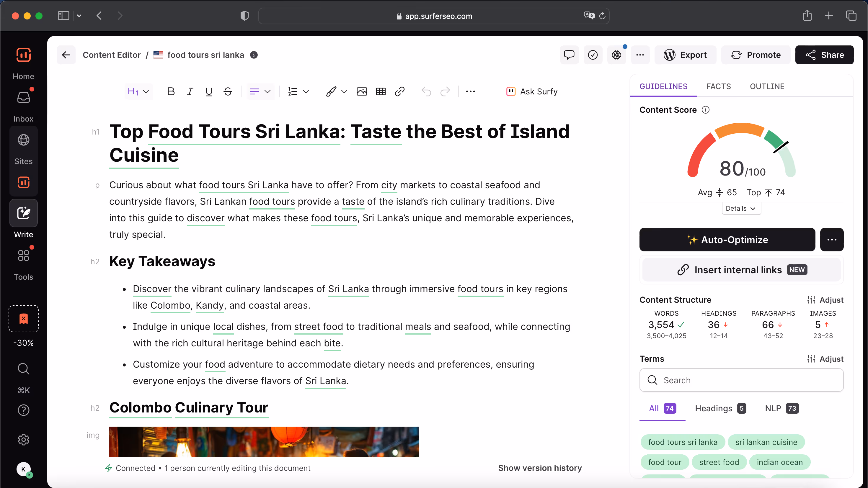This screenshot has width=868, height=488.
Task: Click the gear settings icon in header
Action: click(x=616, y=55)
